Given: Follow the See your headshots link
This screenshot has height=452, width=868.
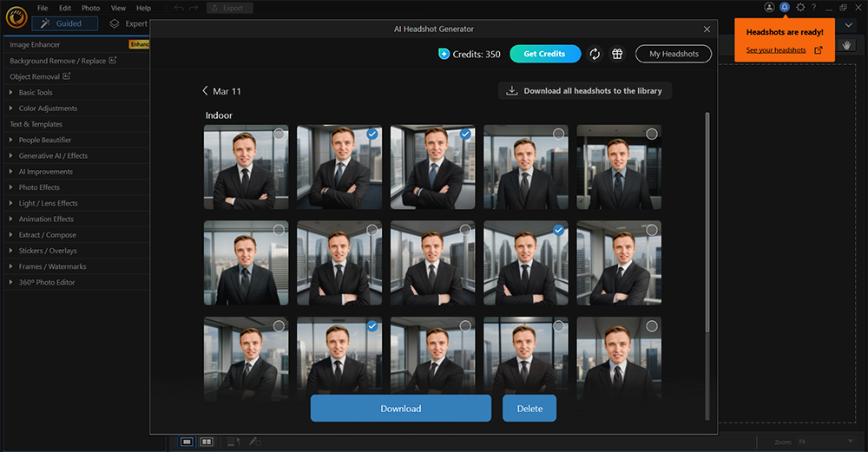Looking at the screenshot, I should point(775,50).
